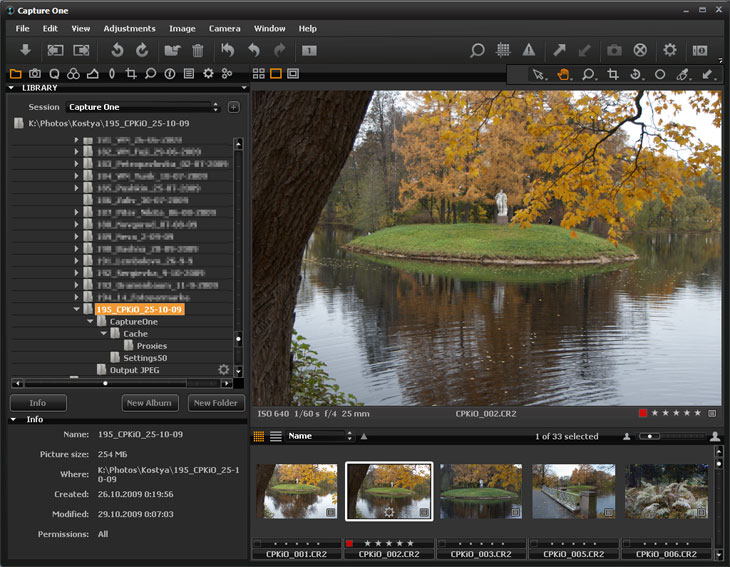Screen dimensions: 730x567
Task: Click the Import images down-arrow icon
Action: point(25,50)
